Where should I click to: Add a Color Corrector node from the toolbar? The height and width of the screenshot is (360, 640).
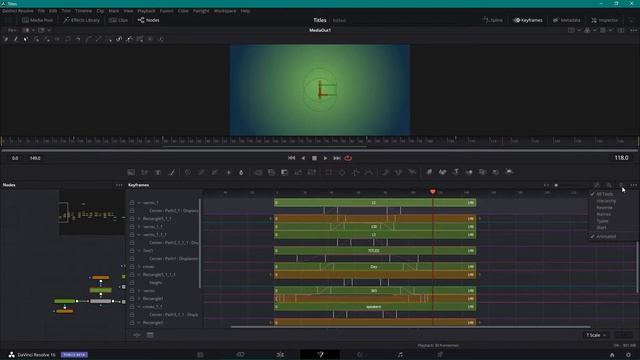[x=187, y=172]
